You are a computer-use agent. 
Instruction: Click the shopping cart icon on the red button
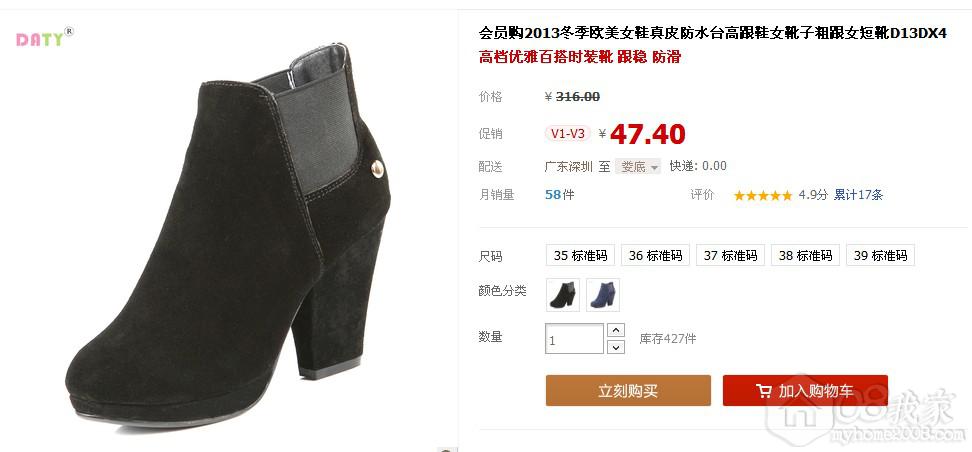click(764, 391)
